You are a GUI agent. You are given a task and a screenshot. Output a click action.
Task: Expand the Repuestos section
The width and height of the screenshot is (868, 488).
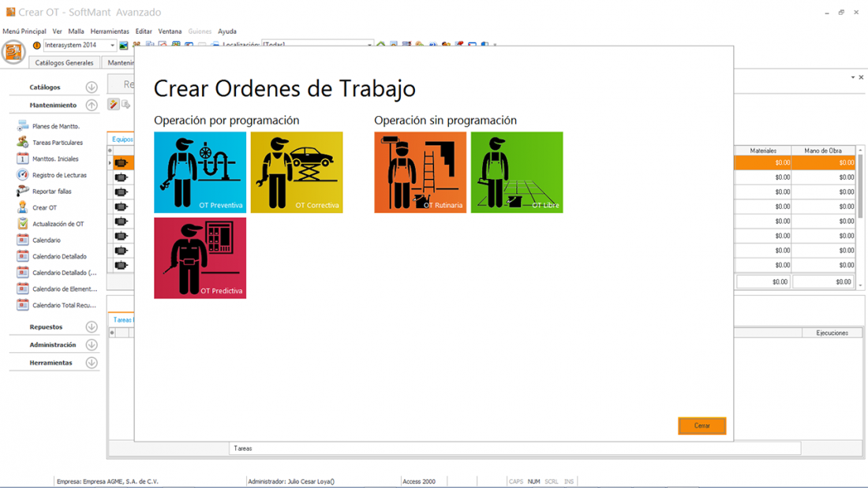point(92,327)
